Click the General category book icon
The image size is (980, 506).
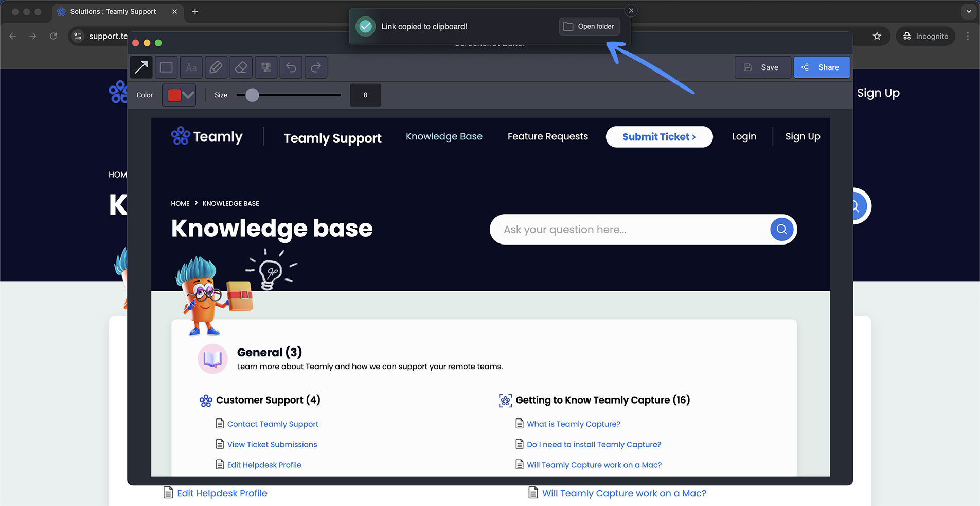coord(212,359)
